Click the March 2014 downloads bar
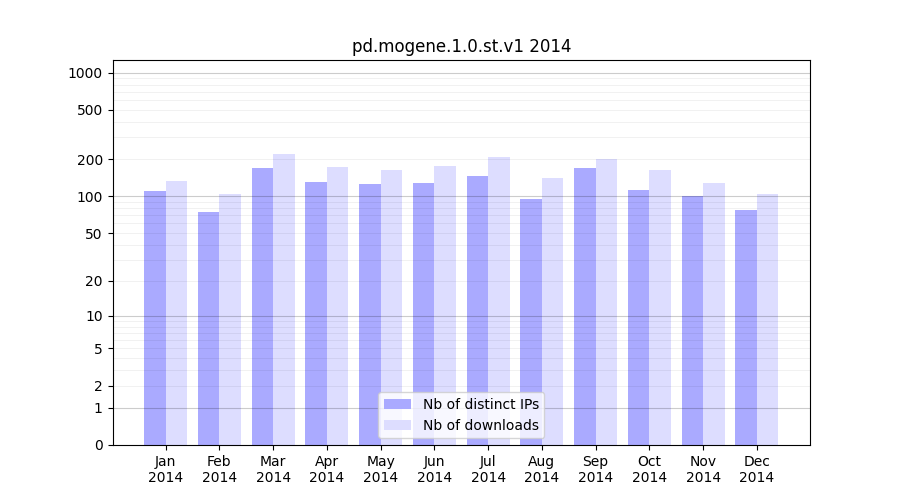Viewport: 900px width, 500px height. pos(284,300)
